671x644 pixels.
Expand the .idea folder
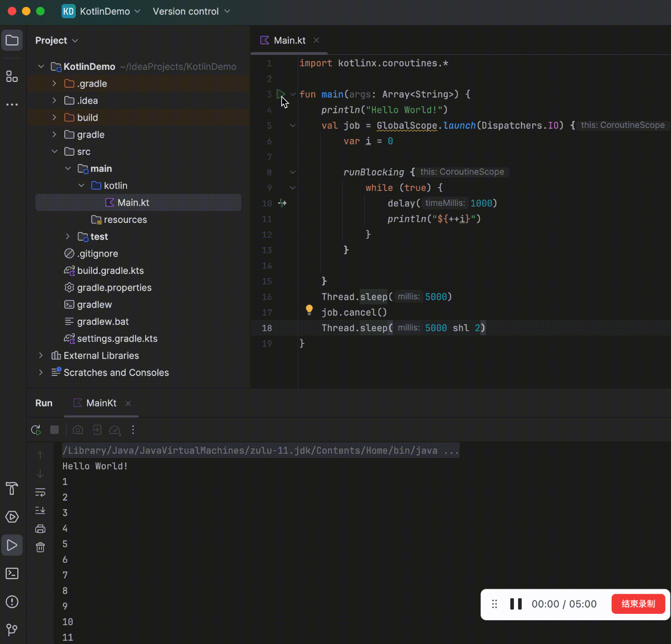tap(54, 100)
